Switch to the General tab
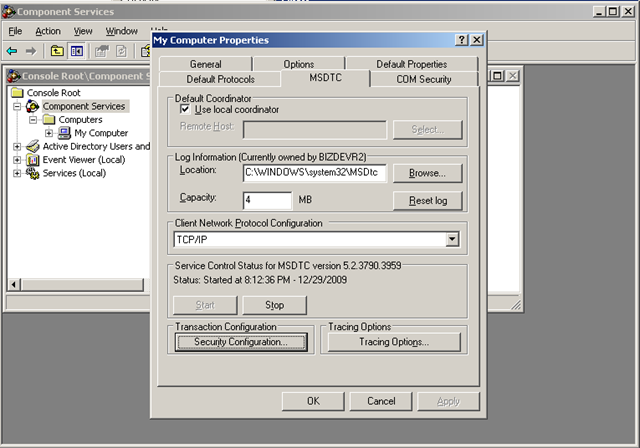Viewport: 640px width, 448px height. 206,64
